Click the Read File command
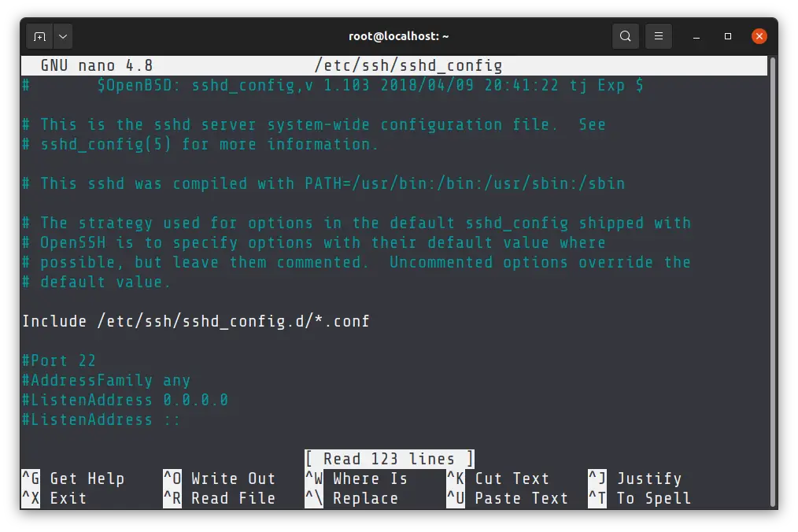798x532 pixels. (234, 498)
